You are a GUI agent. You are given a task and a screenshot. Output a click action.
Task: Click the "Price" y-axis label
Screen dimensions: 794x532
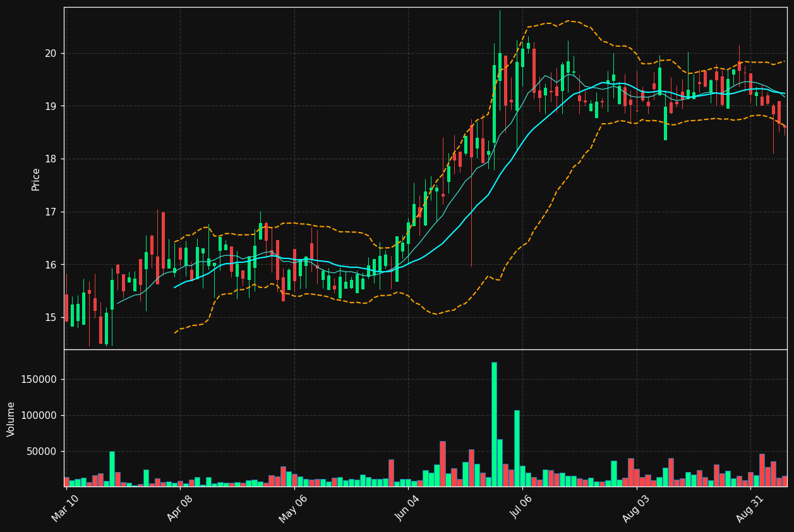click(36, 179)
